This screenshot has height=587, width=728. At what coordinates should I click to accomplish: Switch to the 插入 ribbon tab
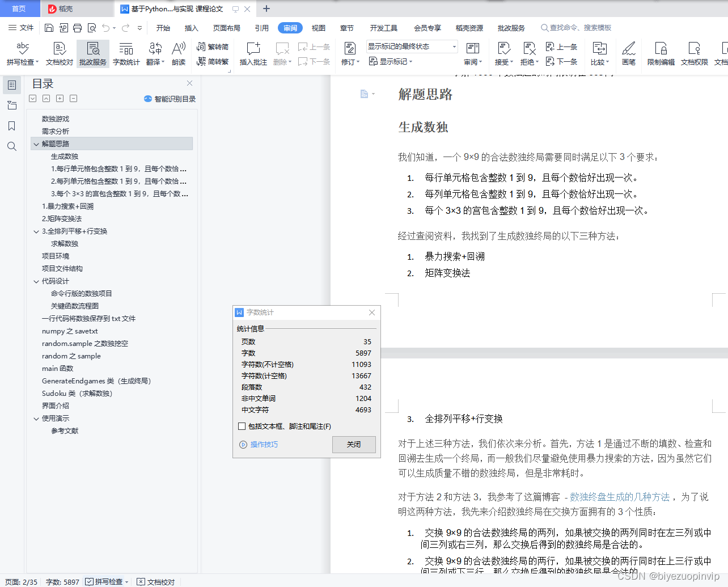pos(192,28)
